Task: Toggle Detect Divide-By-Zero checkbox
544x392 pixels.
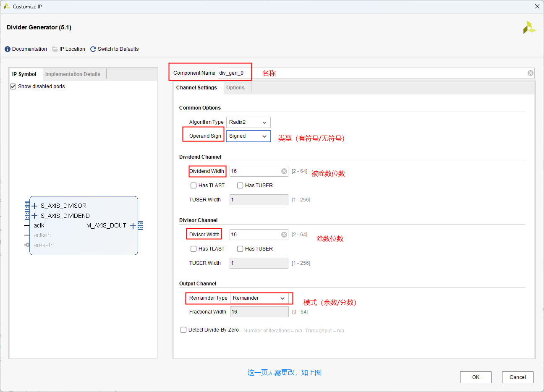Action: tap(183, 330)
